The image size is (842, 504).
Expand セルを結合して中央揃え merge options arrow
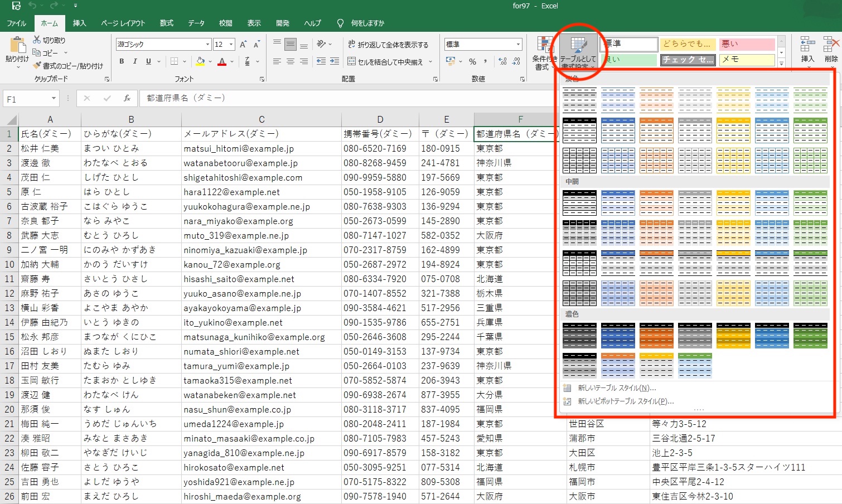coord(430,61)
